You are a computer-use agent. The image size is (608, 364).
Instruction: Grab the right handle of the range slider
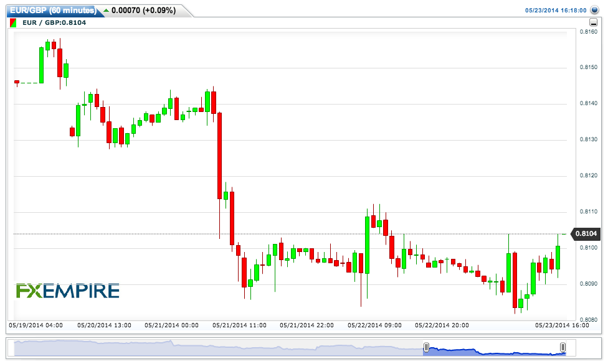[563, 347]
